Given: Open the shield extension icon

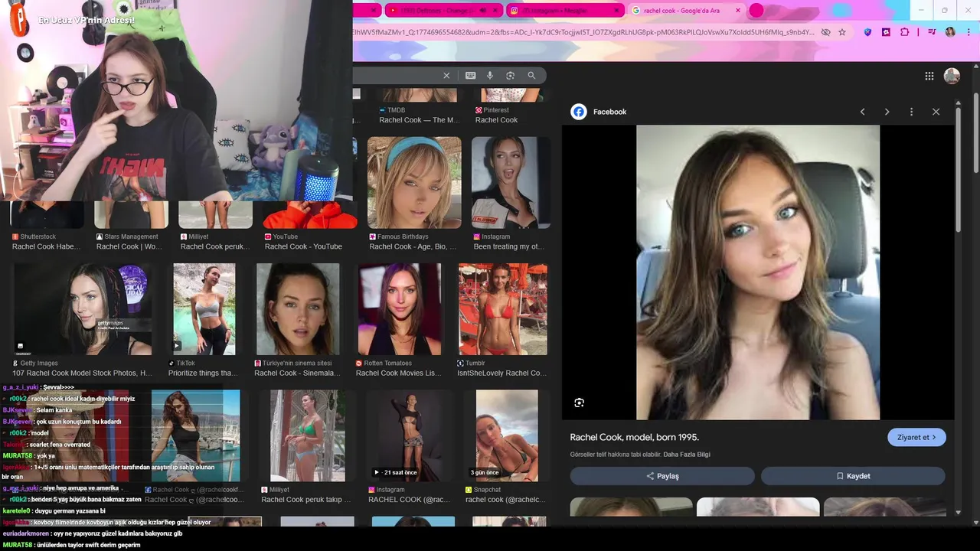Looking at the screenshot, I should coord(867,32).
